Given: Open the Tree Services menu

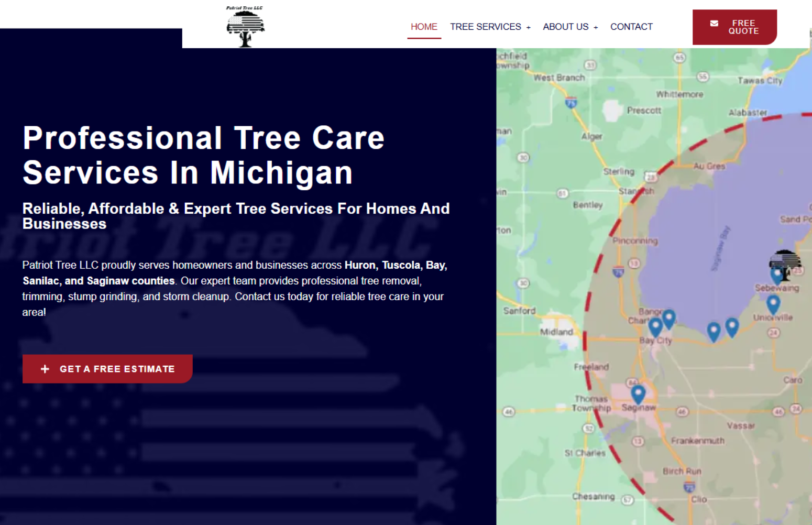Looking at the screenshot, I should pos(485,27).
